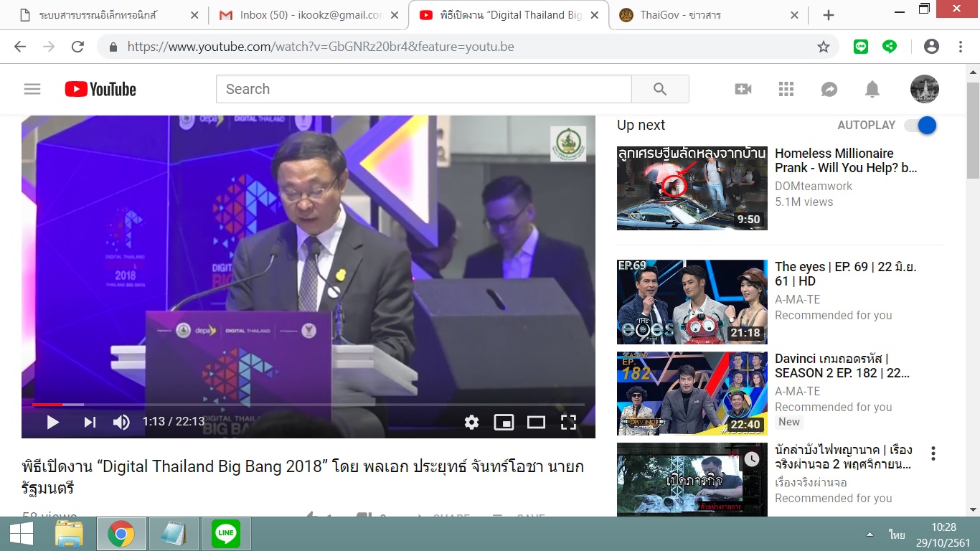The image size is (980, 551).
Task: Toggle the Autoplay switch
Action: point(921,125)
